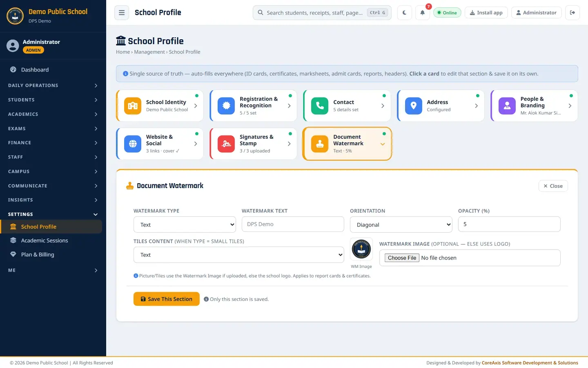The image size is (588, 368).
Task: Click the Management breadcrumb link
Action: (x=149, y=52)
